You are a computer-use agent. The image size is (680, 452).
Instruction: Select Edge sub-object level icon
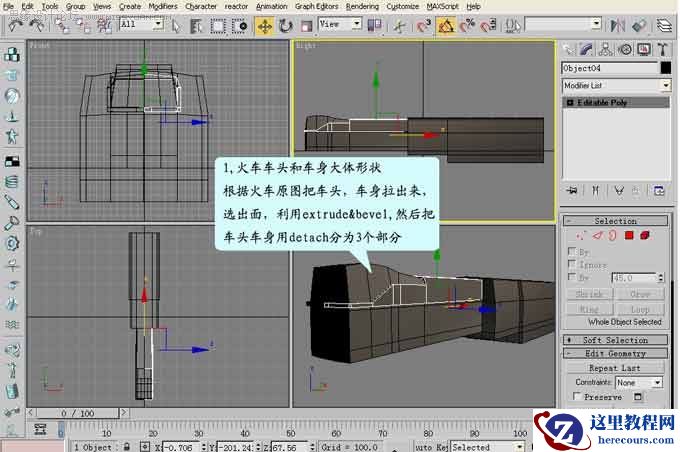pyautogui.click(x=598, y=236)
